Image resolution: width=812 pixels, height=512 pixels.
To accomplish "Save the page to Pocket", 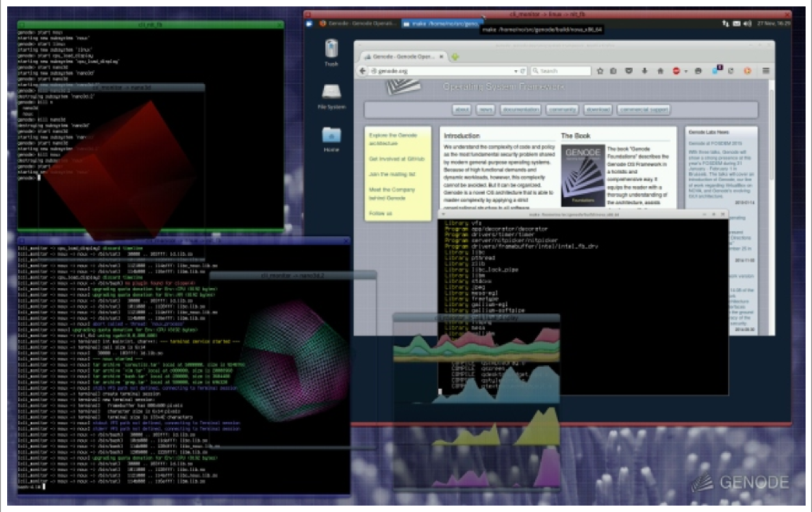I will click(629, 71).
